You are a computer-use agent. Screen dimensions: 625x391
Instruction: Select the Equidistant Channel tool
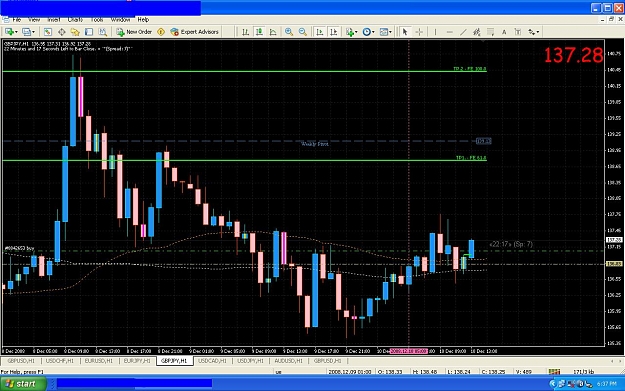point(477,31)
